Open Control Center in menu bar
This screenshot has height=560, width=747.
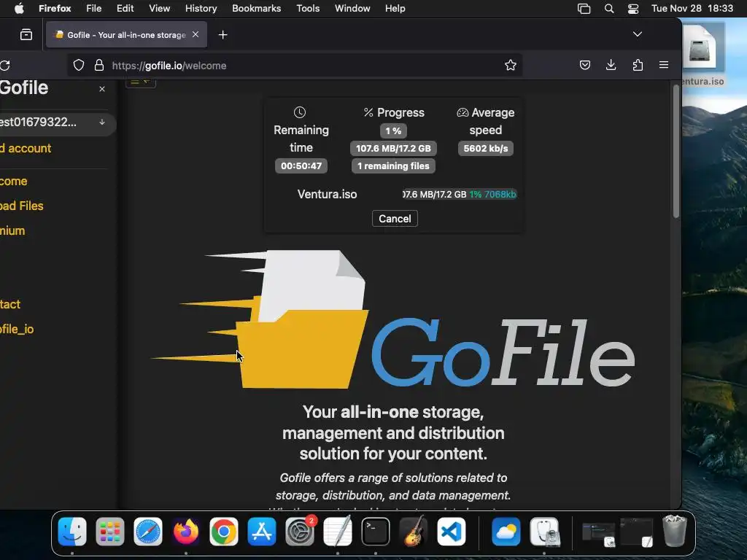pyautogui.click(x=633, y=9)
